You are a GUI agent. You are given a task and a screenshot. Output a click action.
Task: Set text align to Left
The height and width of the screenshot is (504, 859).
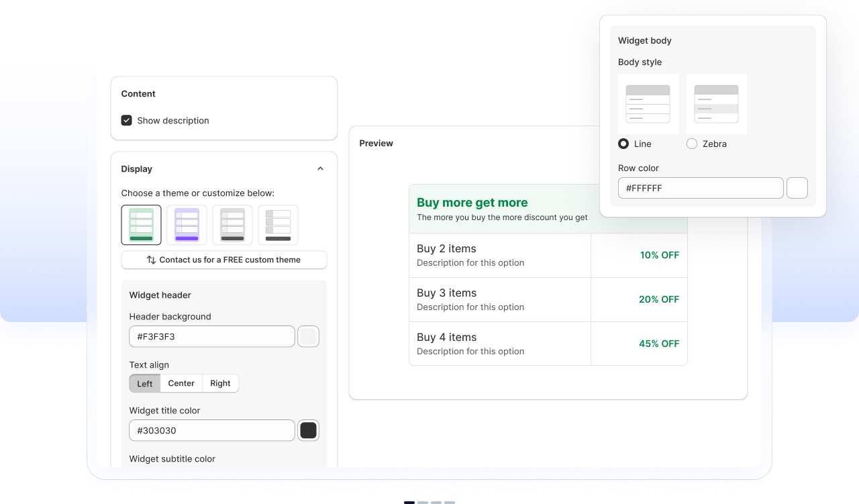pyautogui.click(x=145, y=384)
